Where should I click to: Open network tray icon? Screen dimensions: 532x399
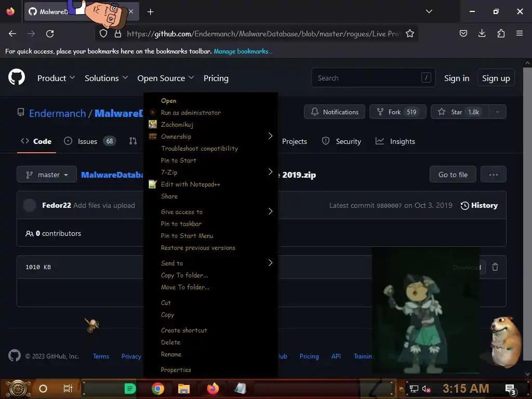coord(414,389)
